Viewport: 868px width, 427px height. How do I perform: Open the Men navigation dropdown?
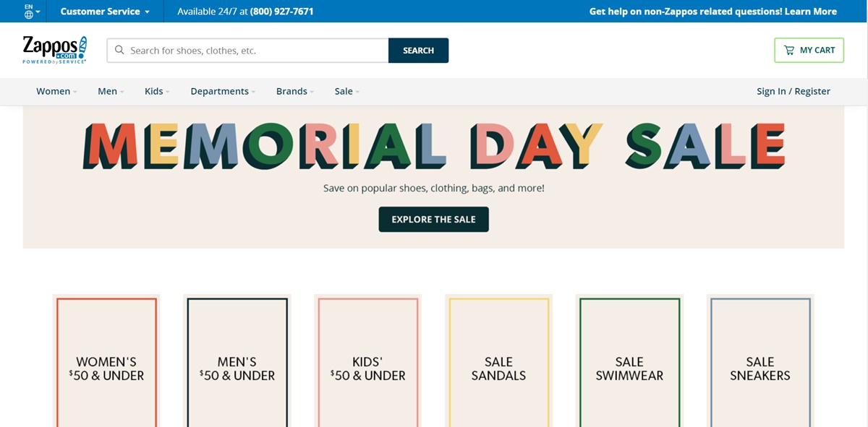111,91
